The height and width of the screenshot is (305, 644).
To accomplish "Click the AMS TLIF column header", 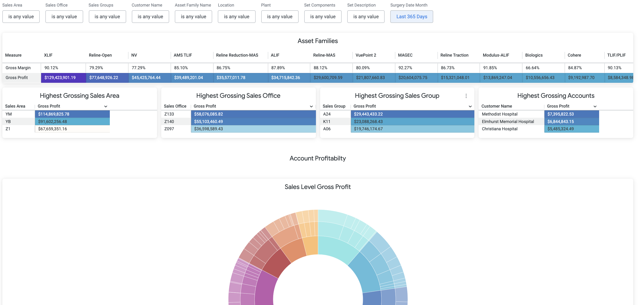I will click(183, 55).
